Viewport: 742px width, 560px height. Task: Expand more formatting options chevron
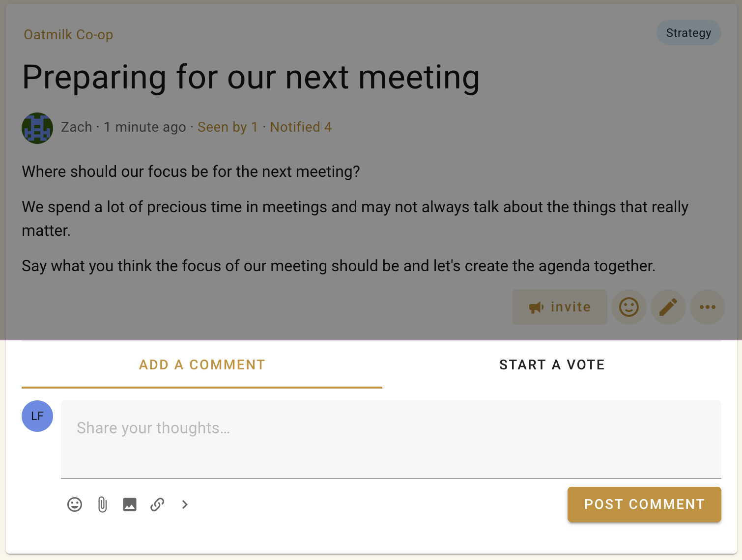tap(185, 504)
